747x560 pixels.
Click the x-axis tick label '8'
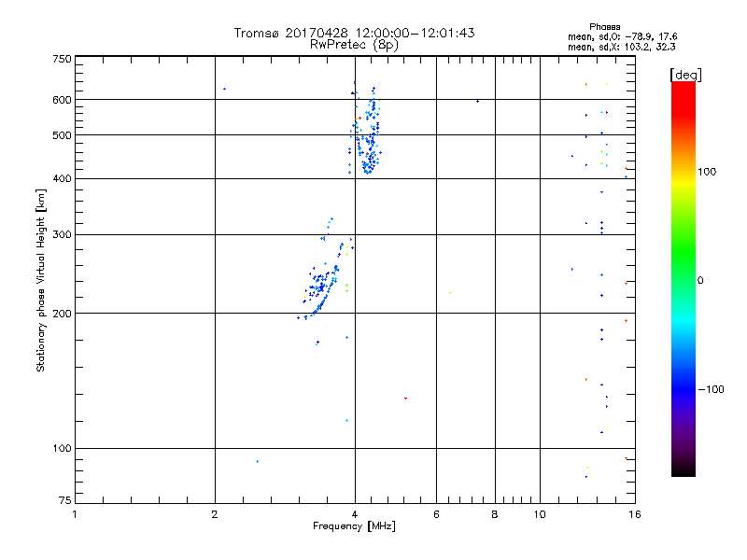coord(495,514)
